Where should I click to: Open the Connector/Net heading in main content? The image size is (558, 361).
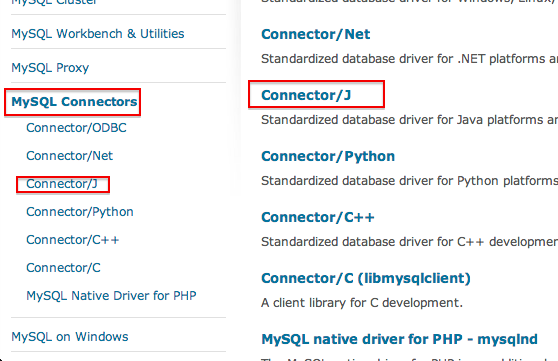pyautogui.click(x=315, y=35)
